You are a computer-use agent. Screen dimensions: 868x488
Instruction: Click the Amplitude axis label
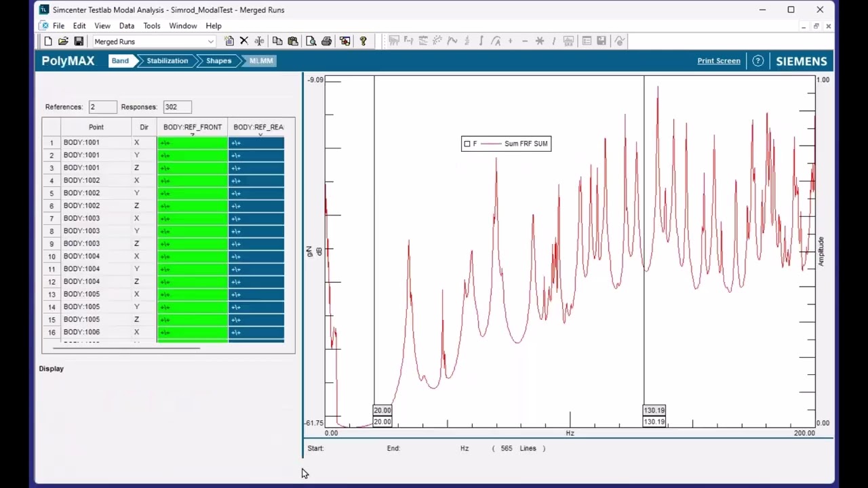821,251
